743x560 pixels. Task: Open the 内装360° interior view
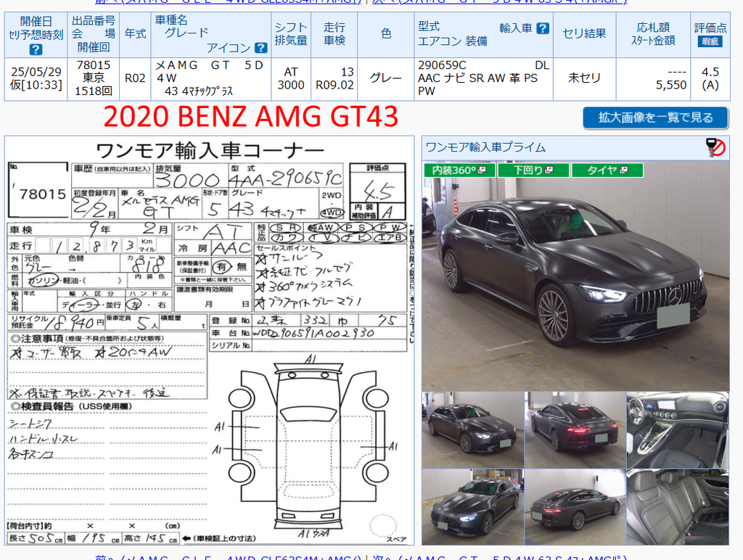pyautogui.click(x=459, y=170)
